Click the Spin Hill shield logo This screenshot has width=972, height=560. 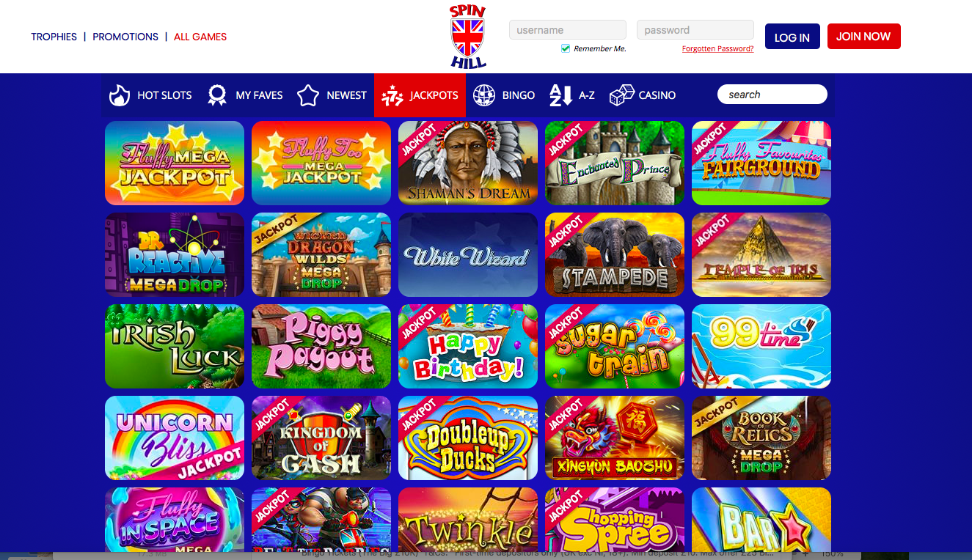[468, 37]
